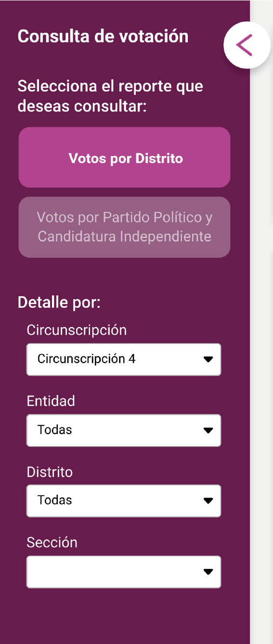Click the Entidad field label
The height and width of the screenshot is (644, 273).
pos(51,401)
